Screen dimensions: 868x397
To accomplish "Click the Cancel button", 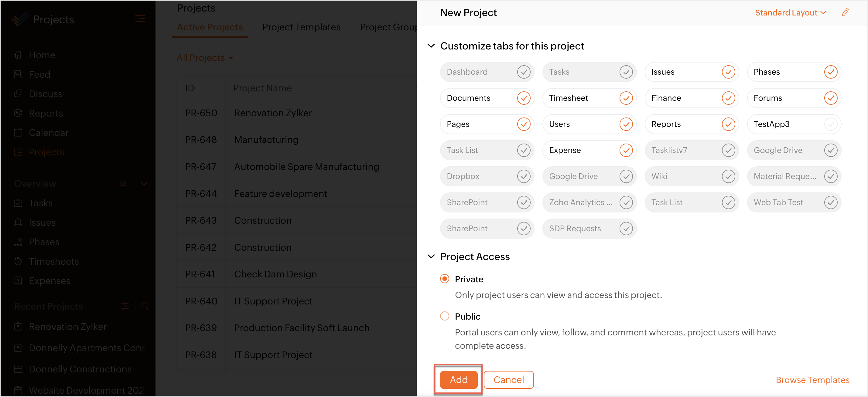I will point(508,379).
